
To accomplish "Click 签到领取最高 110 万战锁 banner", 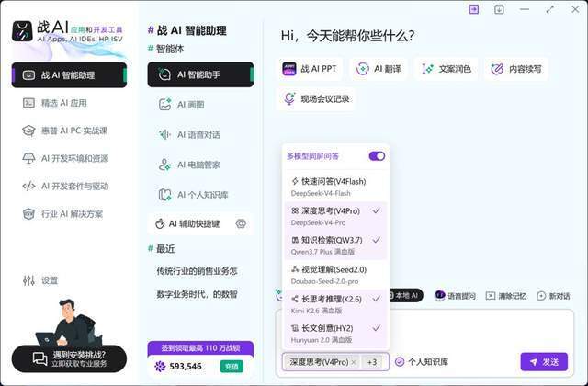I will [x=200, y=348].
